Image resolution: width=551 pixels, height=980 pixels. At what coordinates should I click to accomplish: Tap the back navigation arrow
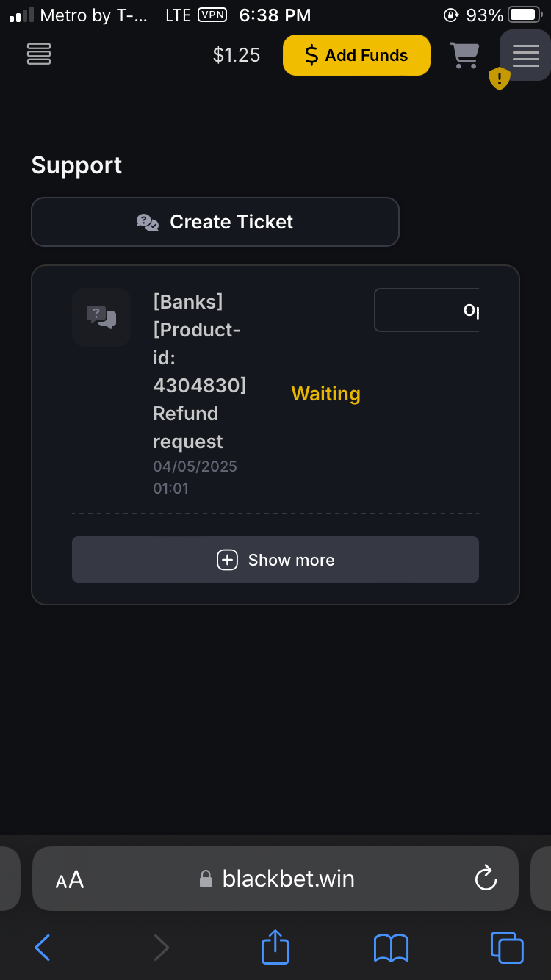click(42, 947)
